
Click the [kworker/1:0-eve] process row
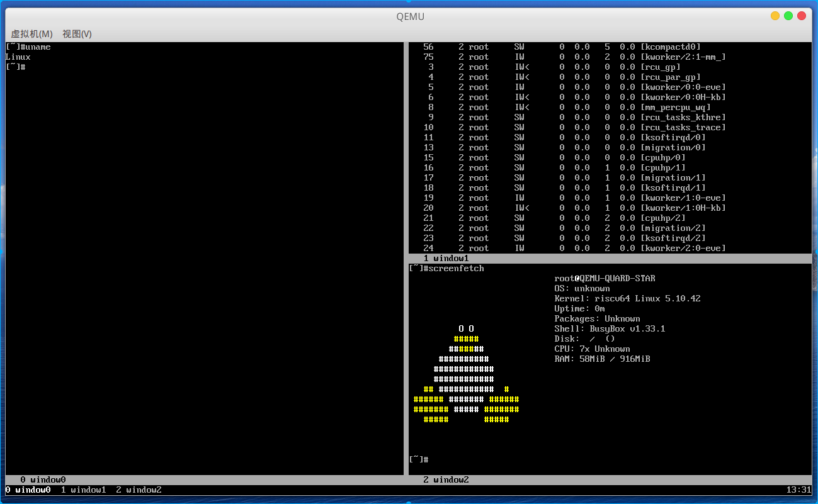click(x=574, y=198)
